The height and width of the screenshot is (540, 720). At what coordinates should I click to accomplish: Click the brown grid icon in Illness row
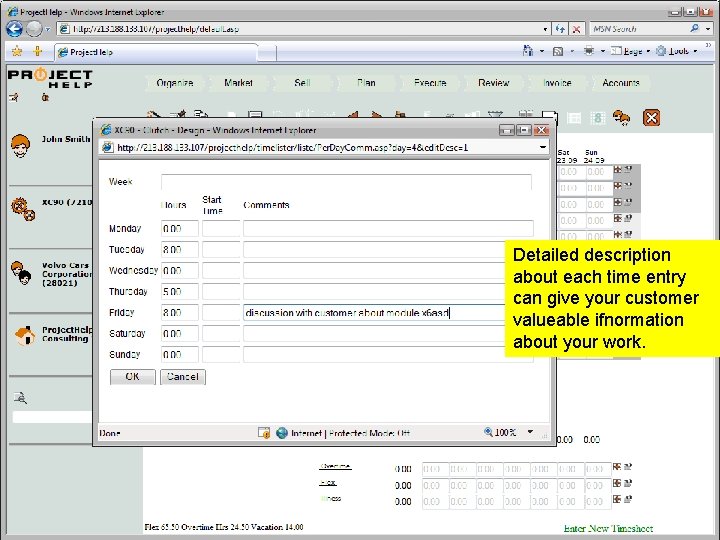[x=617, y=499]
